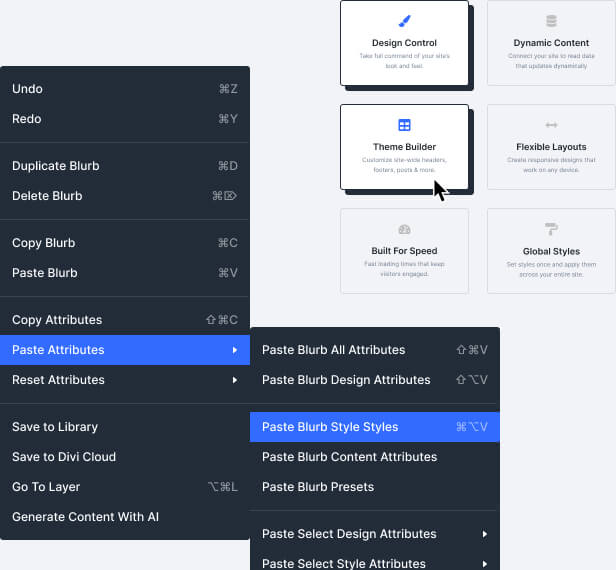Click the Theme Builder layout icon

click(404, 125)
